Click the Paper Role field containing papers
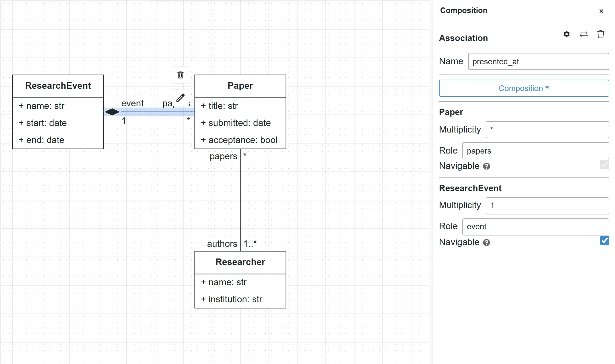 (x=536, y=151)
